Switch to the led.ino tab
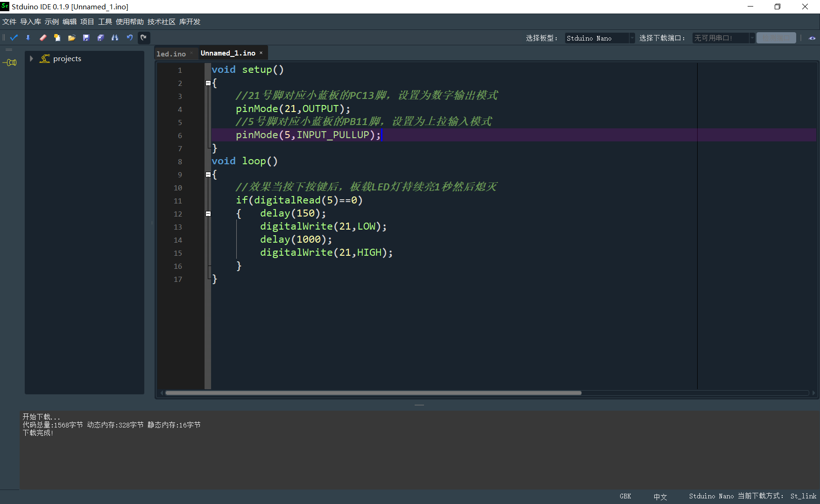 [x=171, y=54]
